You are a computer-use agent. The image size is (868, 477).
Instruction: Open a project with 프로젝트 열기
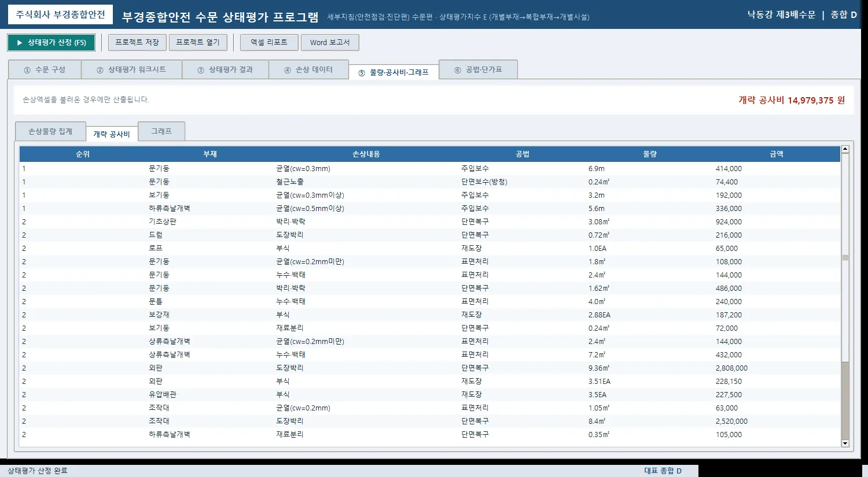198,43
